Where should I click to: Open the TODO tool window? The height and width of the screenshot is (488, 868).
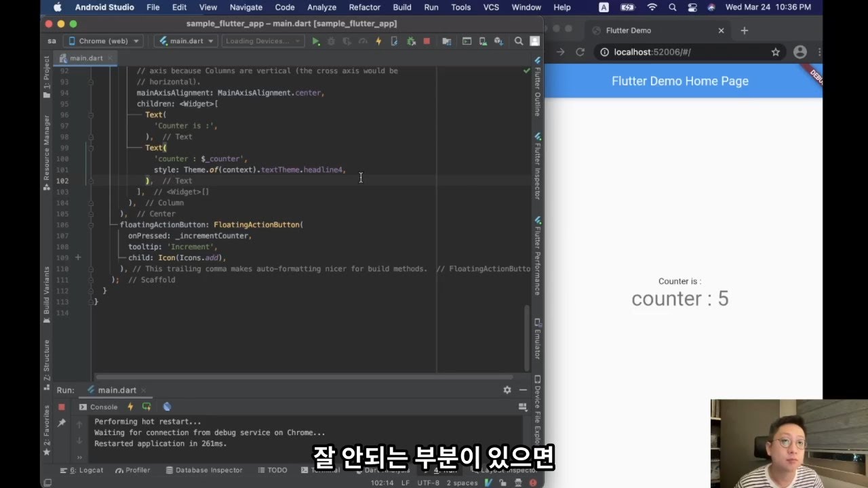coord(273,470)
